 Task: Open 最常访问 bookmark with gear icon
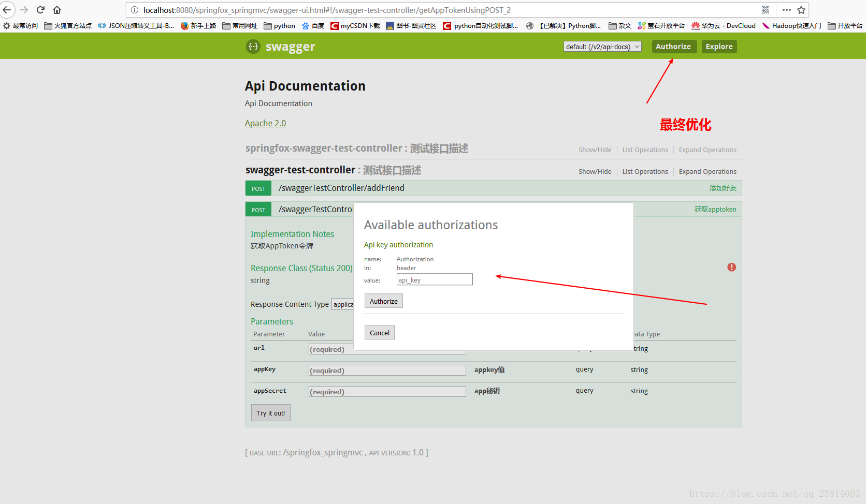pyautogui.click(x=21, y=25)
